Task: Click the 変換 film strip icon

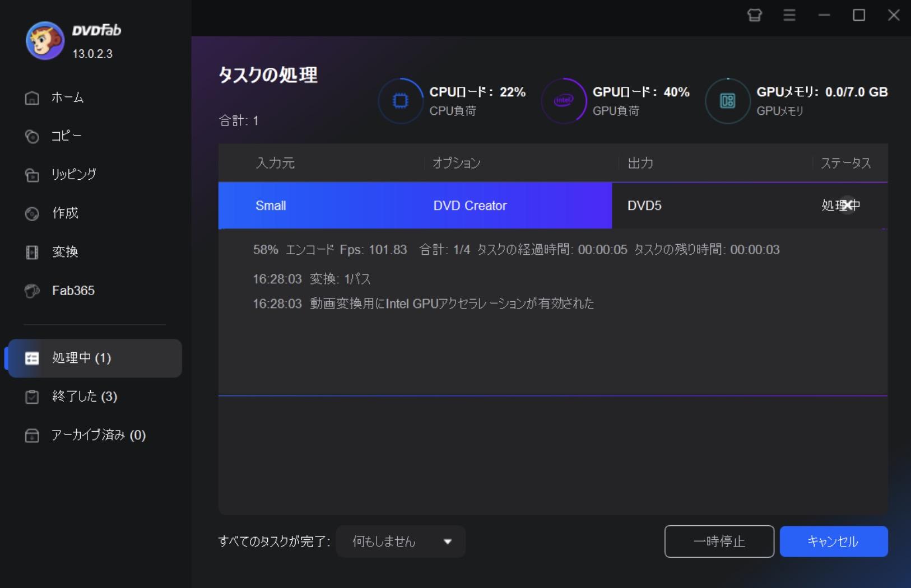Action: 32,253
